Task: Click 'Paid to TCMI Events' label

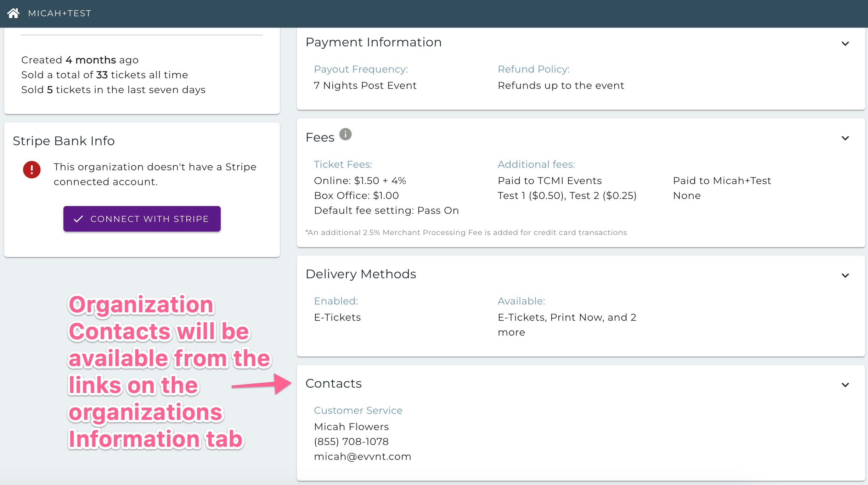Action: click(550, 181)
